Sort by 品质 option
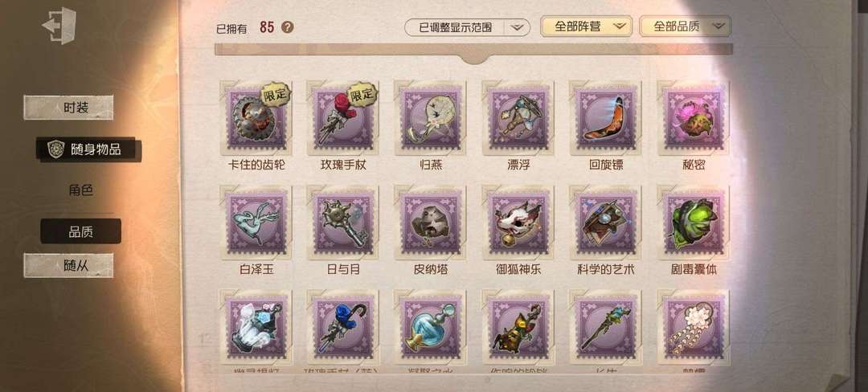The width and height of the screenshot is (868, 392). pyautogui.click(x=81, y=231)
